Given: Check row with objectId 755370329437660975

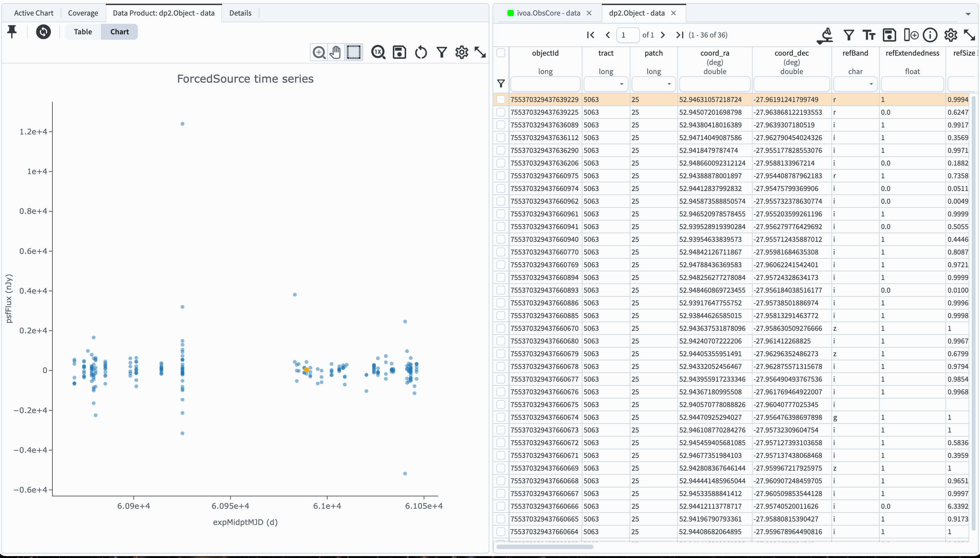Looking at the screenshot, I should 501,175.
